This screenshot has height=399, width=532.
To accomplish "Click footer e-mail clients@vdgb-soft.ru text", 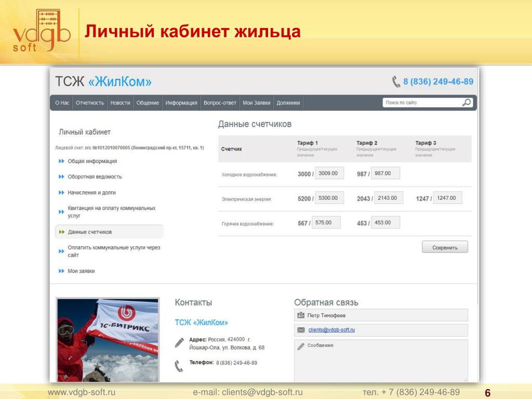I will [x=248, y=392].
